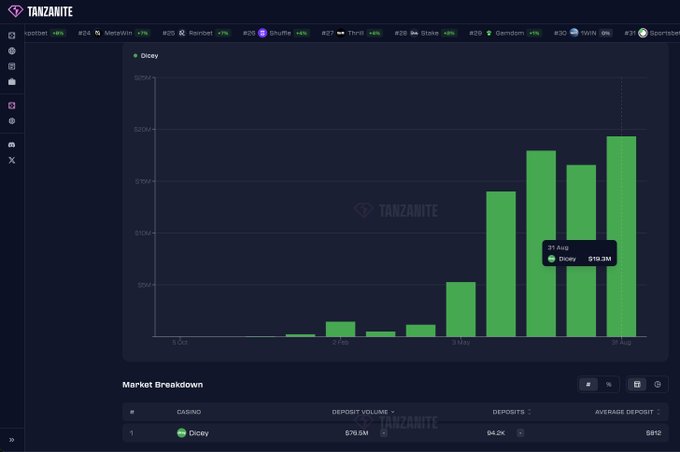Open Gamdom ranked #29 in the ticker
The height and width of the screenshot is (452, 680).
(505, 33)
